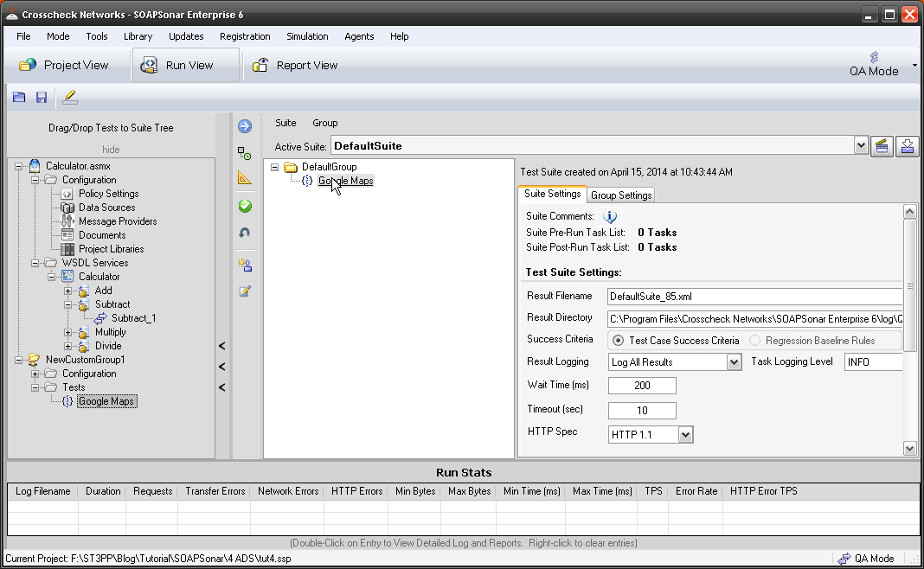Image resolution: width=924 pixels, height=569 pixels.
Task: Collapse the Calculator.asmx tree node
Action: (19, 166)
